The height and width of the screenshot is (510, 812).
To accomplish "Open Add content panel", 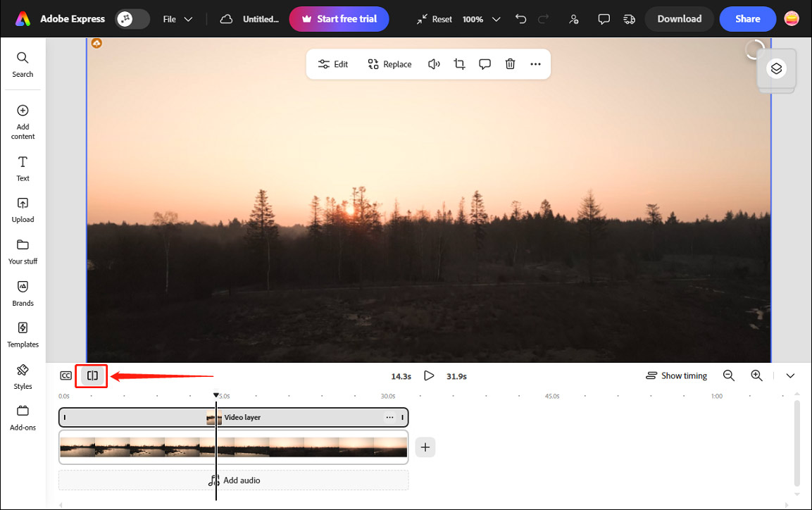I will coord(23,122).
